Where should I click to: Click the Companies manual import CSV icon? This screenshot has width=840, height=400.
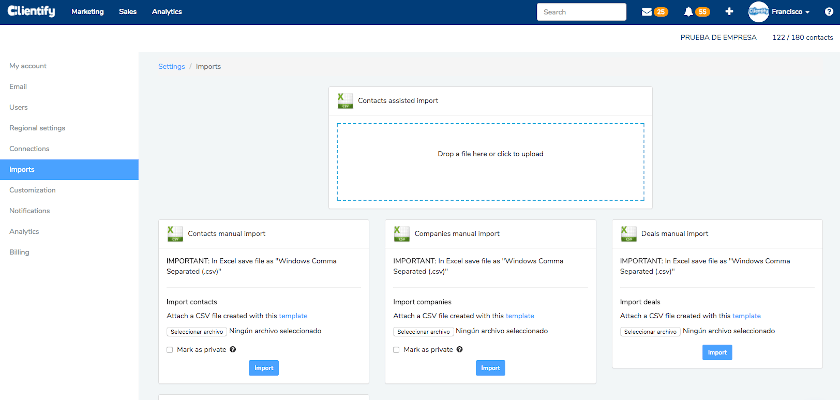[402, 233]
